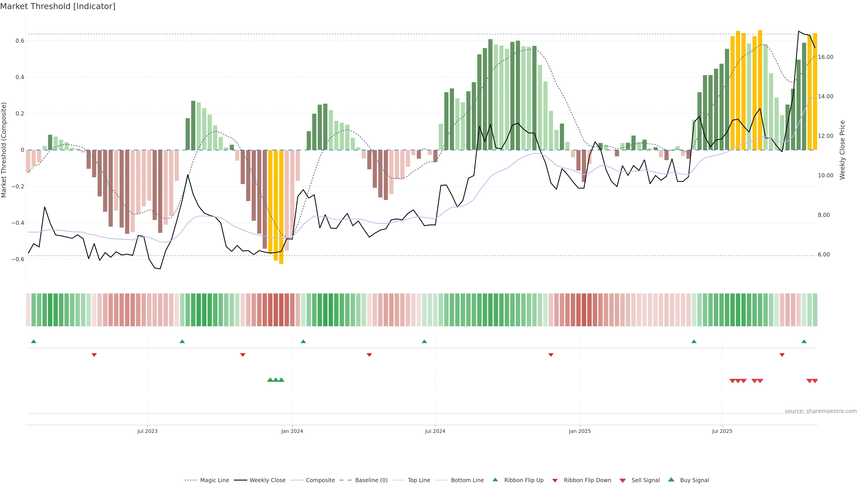Click the Baseline (0) legend item
The width and height of the screenshot is (868, 488).
[x=371, y=480]
